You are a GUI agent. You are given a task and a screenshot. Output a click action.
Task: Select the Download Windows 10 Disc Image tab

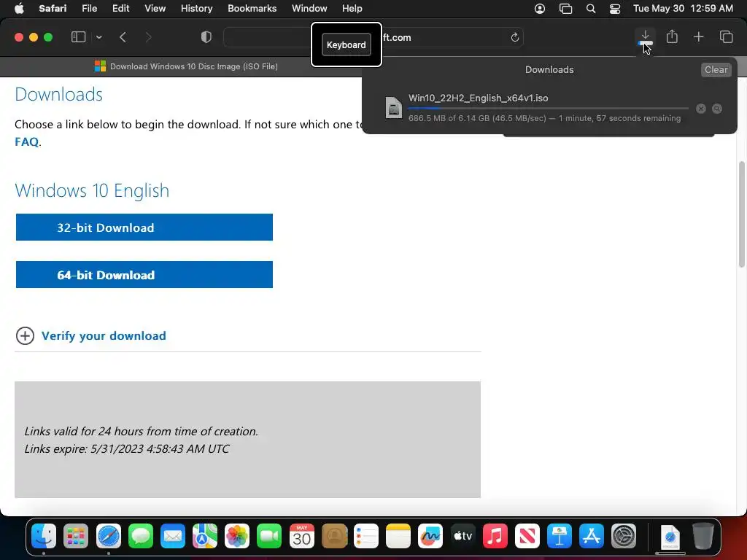tap(186, 66)
